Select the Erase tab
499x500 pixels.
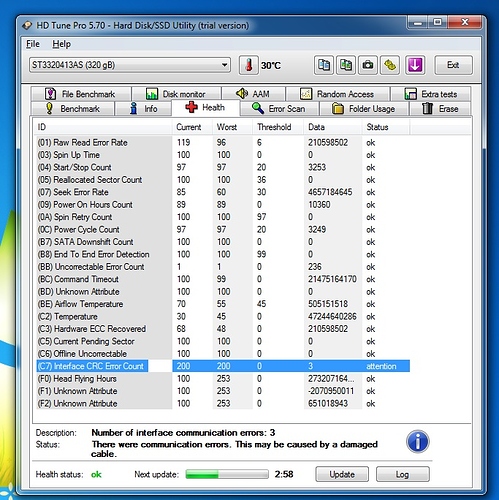click(440, 109)
